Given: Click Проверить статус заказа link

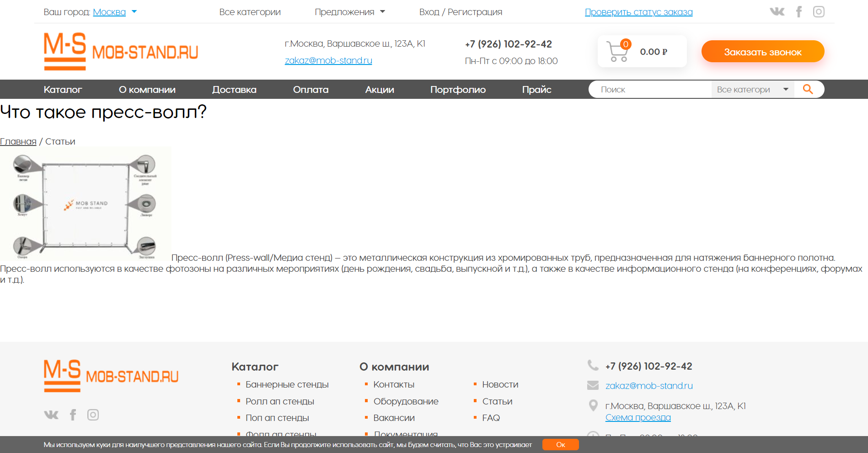Looking at the screenshot, I should (x=639, y=12).
